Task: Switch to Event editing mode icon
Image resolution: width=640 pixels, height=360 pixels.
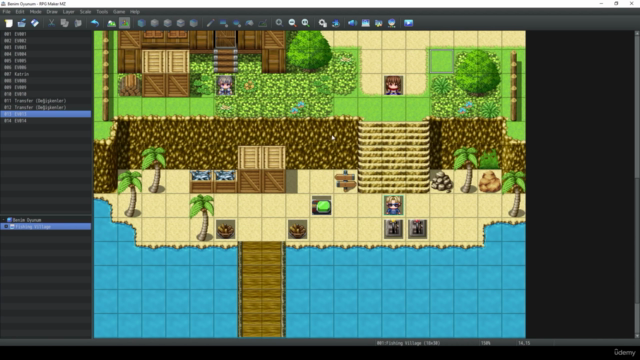Action: [124, 23]
